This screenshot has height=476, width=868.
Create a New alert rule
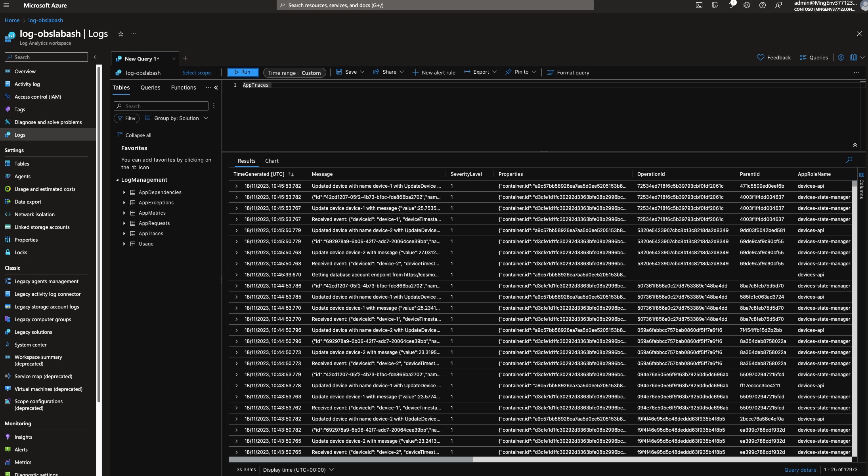434,72
